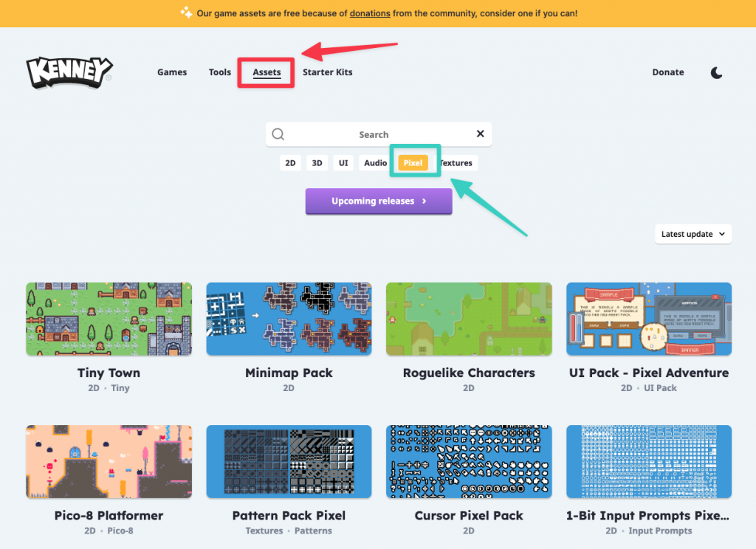756x549 pixels.
Task: Toggle dark mode moon icon
Action: click(x=716, y=73)
